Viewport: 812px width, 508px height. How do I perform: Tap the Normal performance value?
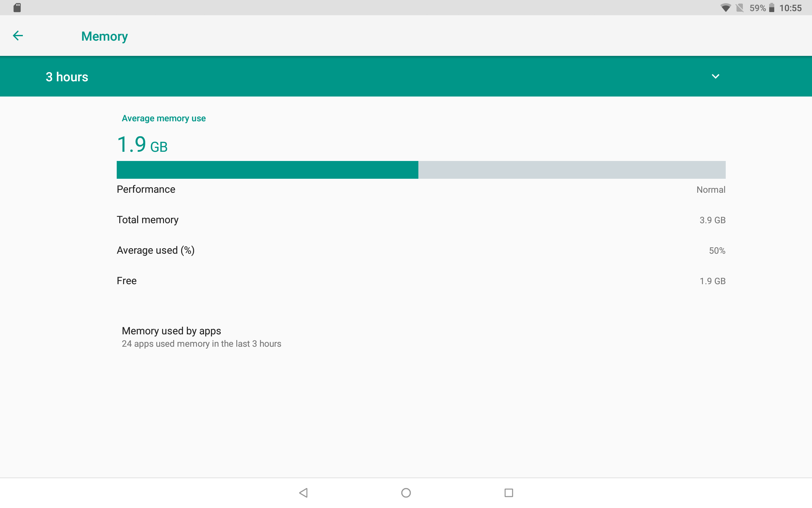pos(711,190)
